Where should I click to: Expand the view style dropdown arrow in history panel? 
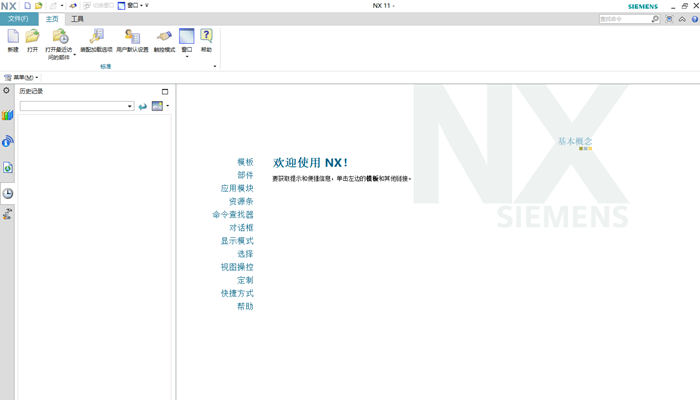point(168,106)
